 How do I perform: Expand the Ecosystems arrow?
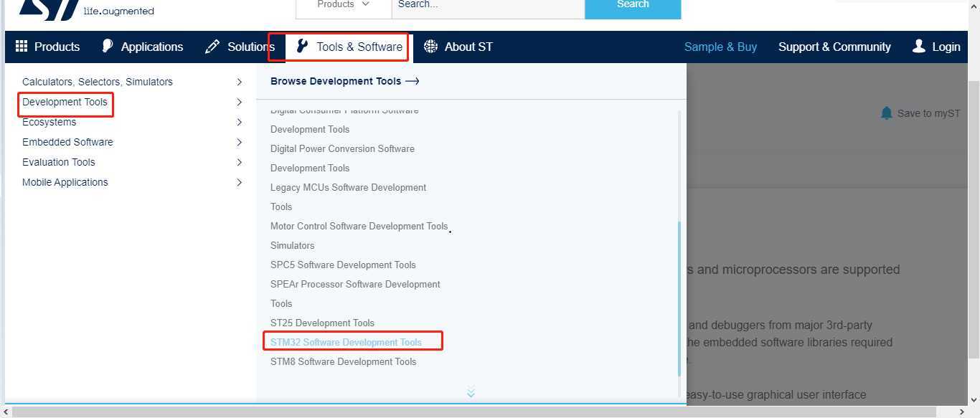240,122
